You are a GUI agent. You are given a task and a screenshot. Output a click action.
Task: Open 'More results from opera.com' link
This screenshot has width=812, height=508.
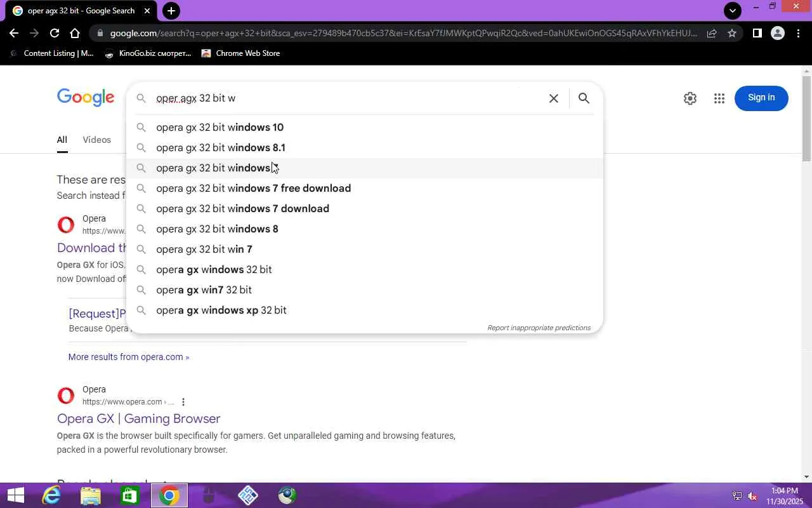tap(129, 357)
